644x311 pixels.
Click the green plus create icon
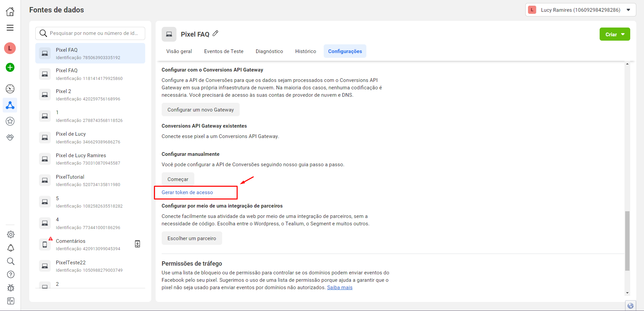click(x=10, y=68)
